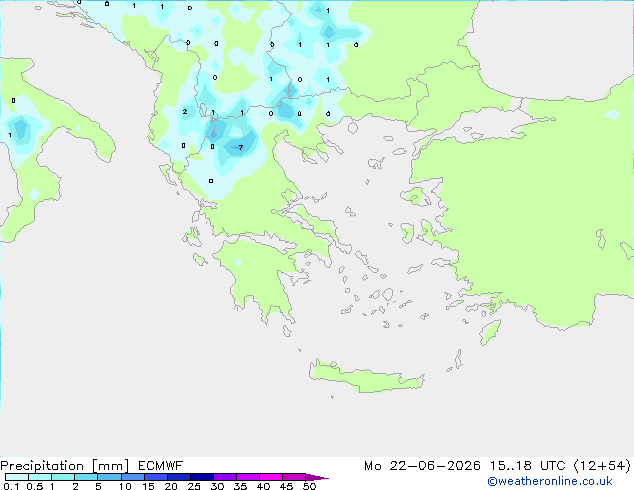
Task: Click the '35' legend scale label
Action: coord(240,486)
